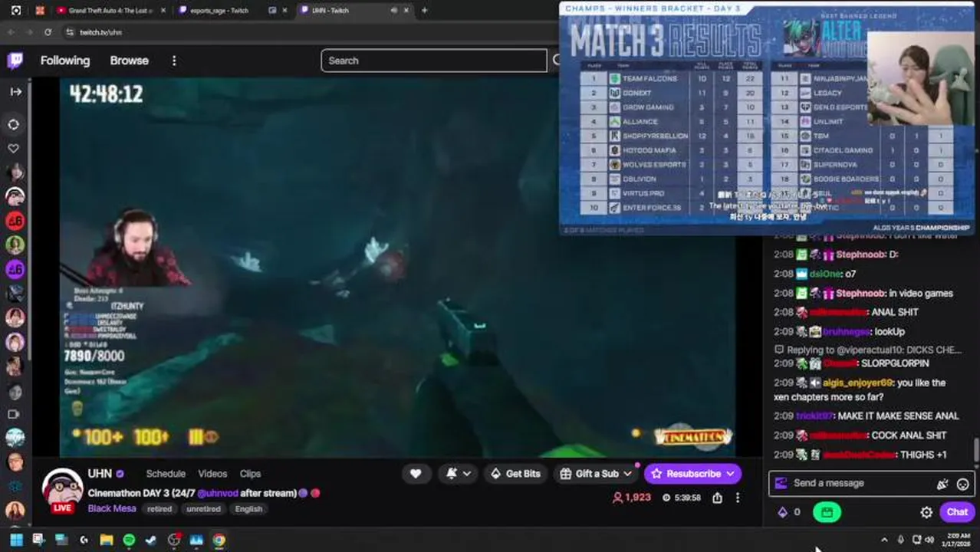
Task: Open the emote picker smiley icon
Action: [x=962, y=484]
